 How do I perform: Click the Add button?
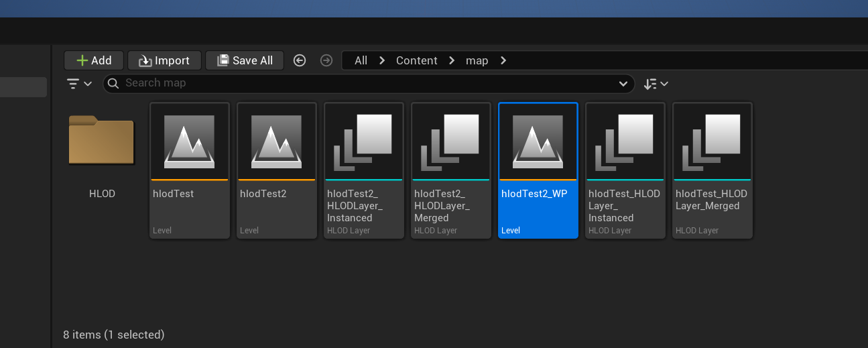point(93,60)
